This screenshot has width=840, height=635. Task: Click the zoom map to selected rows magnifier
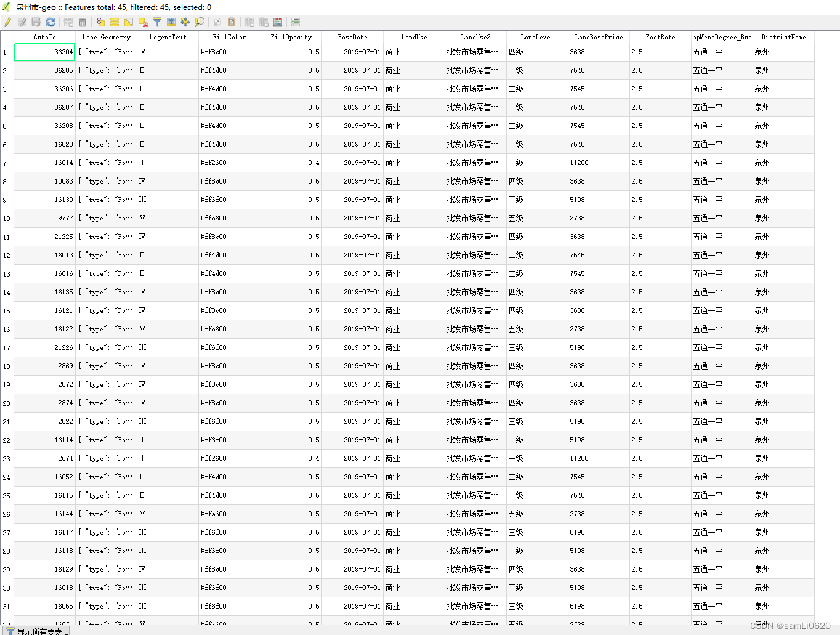point(200,22)
